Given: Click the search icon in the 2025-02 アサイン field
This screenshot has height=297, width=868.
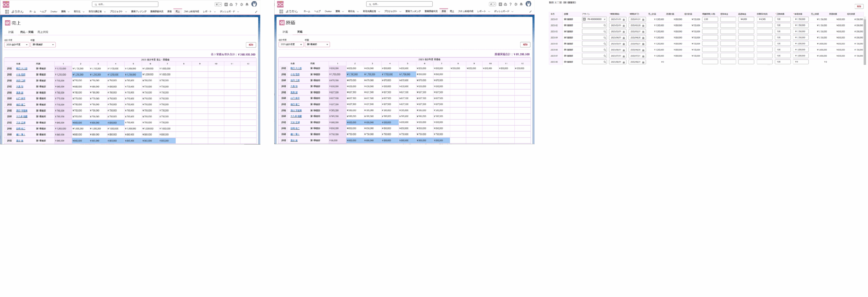Looking at the screenshot, I should click(x=604, y=26).
